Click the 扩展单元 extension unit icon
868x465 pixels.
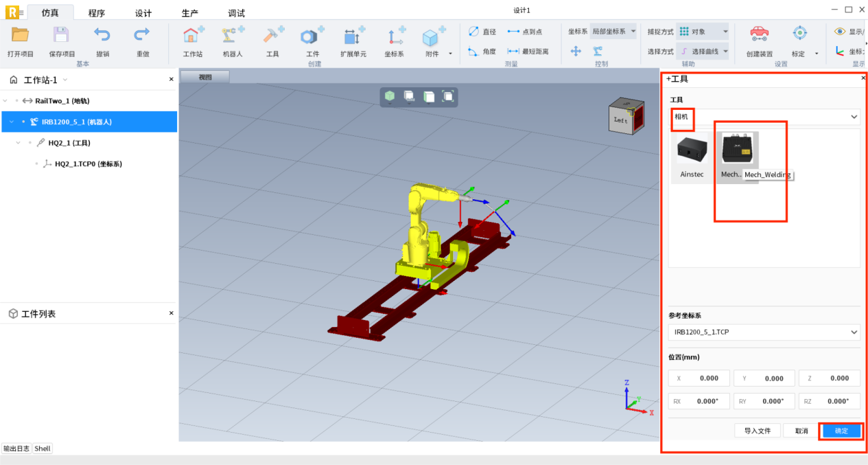click(353, 37)
